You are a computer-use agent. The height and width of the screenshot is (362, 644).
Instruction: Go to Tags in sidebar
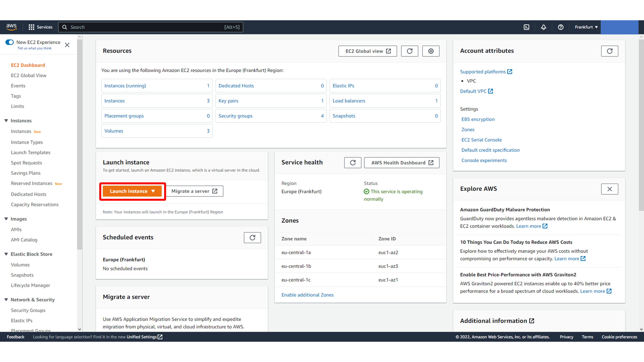16,96
